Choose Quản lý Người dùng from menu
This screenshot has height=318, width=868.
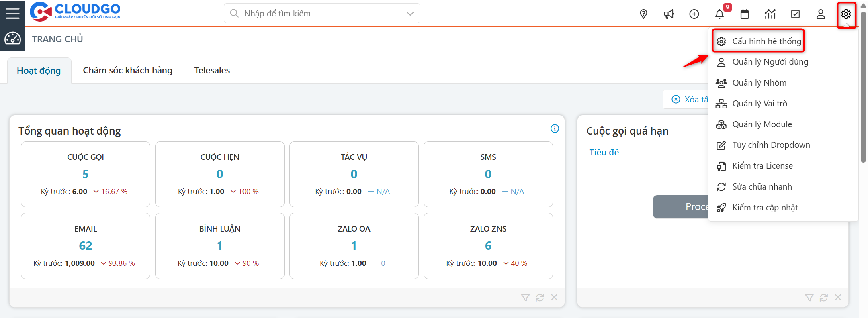[x=770, y=62]
